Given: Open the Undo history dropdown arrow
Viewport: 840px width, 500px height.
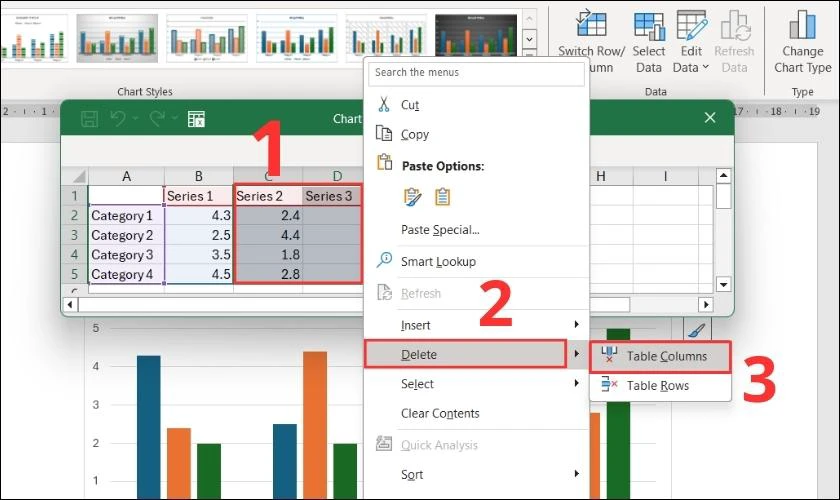Looking at the screenshot, I should 136,118.
